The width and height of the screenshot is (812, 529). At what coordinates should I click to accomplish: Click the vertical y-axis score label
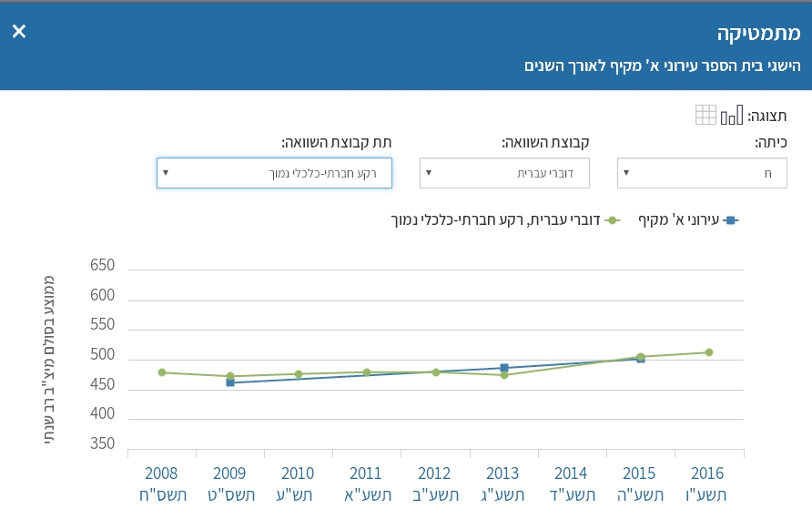(49, 355)
